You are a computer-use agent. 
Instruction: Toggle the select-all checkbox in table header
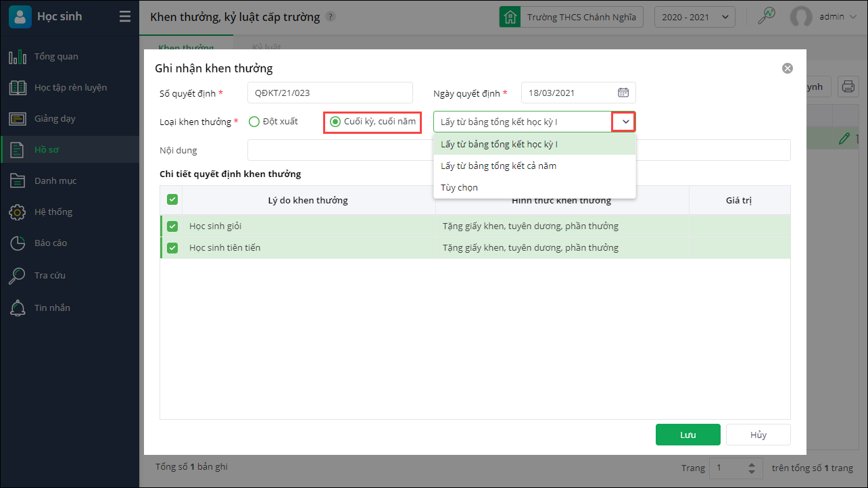pos(172,199)
